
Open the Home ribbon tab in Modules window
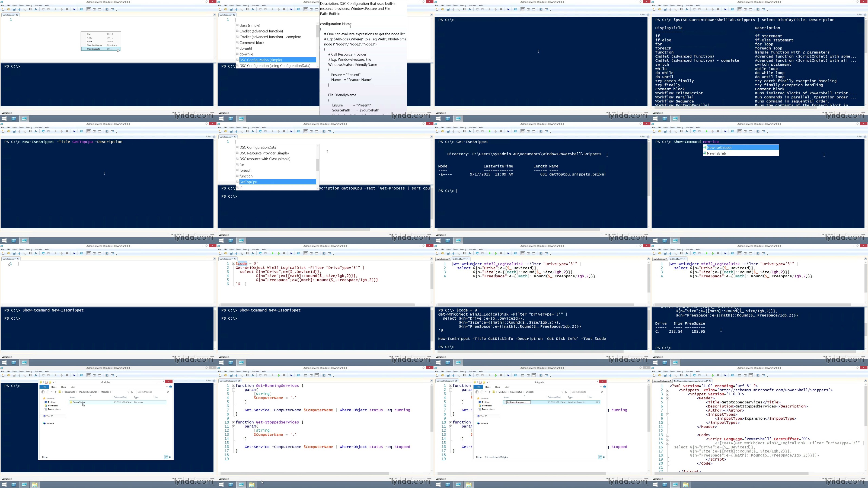pos(54,387)
